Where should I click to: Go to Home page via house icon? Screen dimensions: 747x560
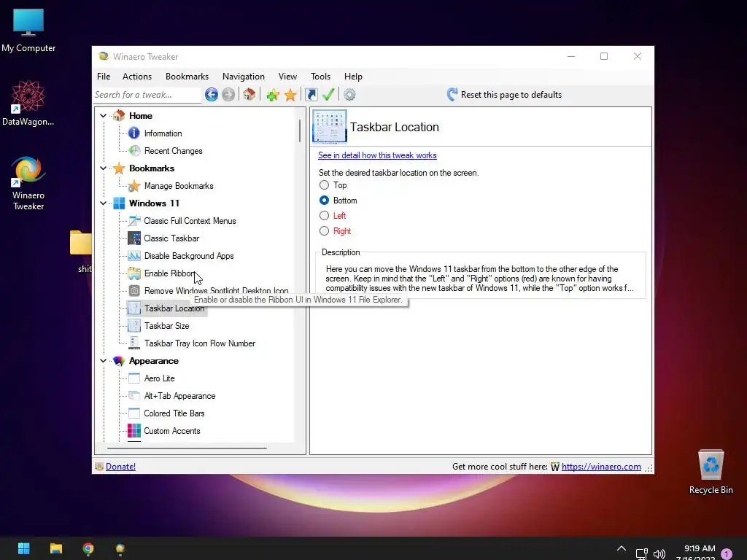(x=249, y=95)
